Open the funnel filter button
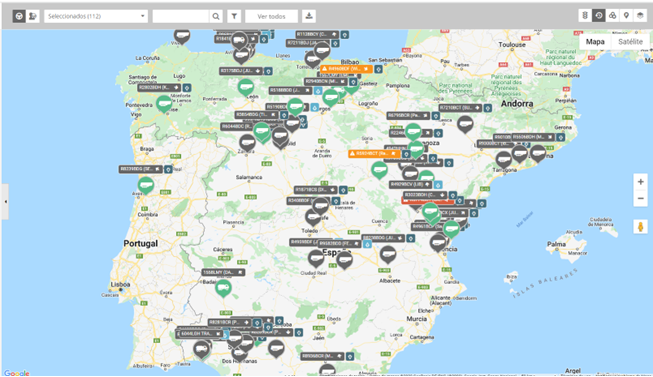Image resolution: width=653 pixels, height=377 pixels. 234,16
